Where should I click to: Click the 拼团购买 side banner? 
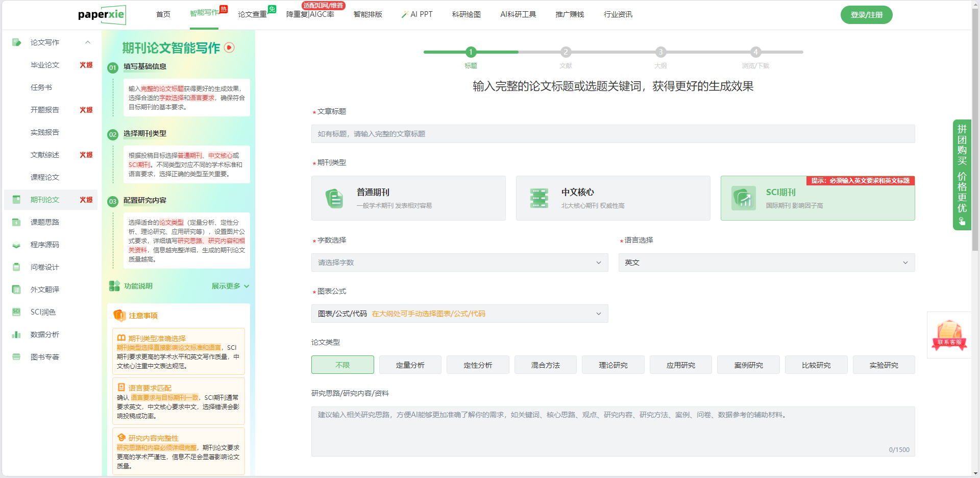click(962, 175)
